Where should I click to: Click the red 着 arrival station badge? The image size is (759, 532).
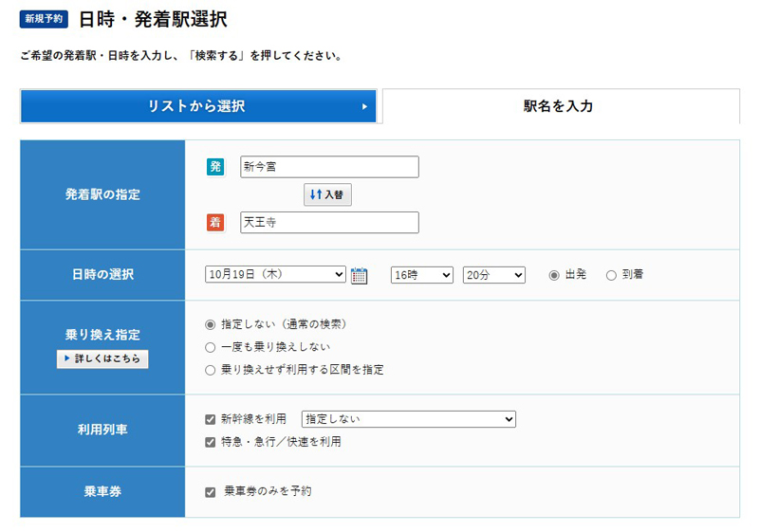(215, 223)
